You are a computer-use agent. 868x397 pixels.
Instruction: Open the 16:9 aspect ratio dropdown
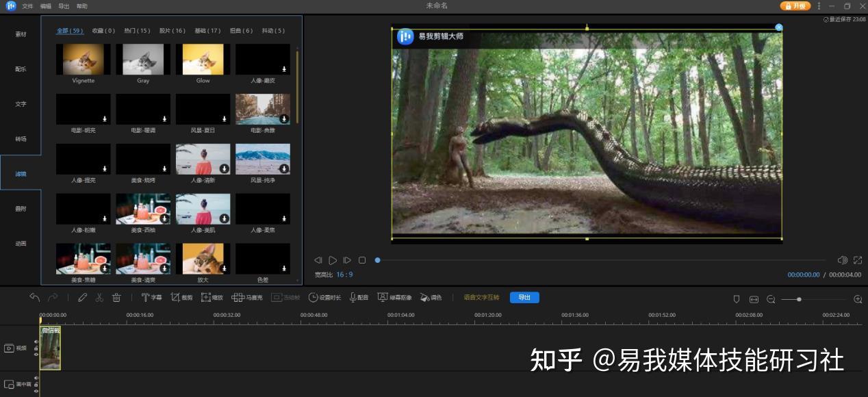tap(344, 274)
